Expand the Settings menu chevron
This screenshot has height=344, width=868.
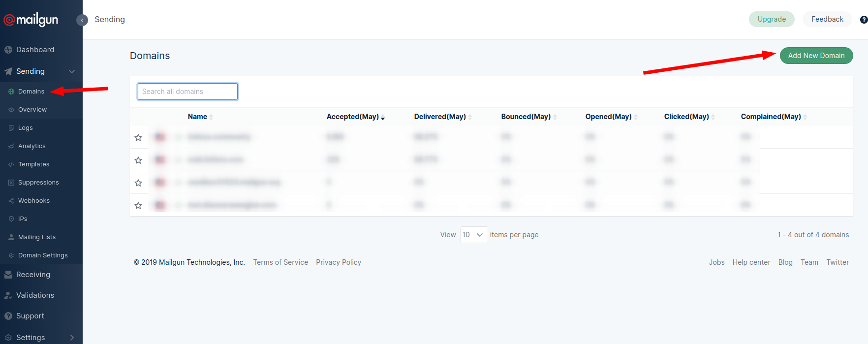(x=72, y=338)
